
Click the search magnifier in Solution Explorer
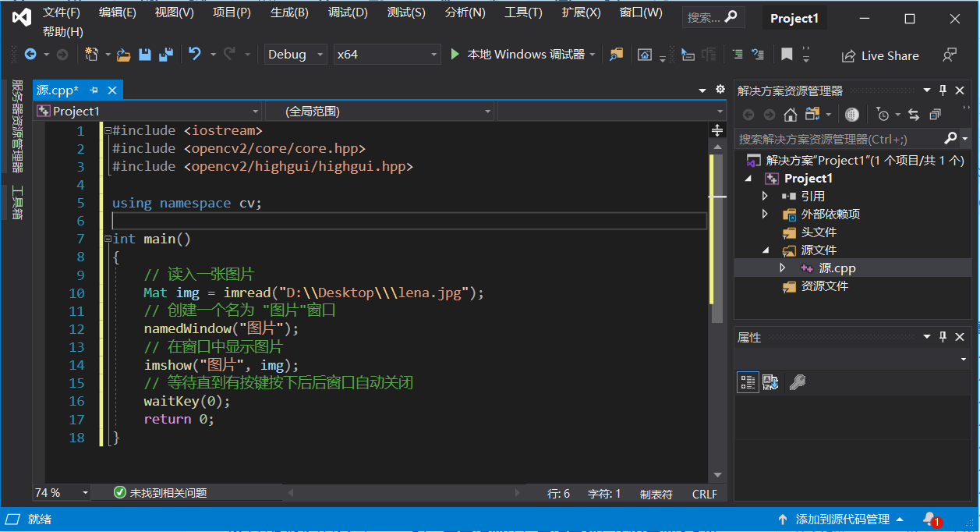point(950,139)
